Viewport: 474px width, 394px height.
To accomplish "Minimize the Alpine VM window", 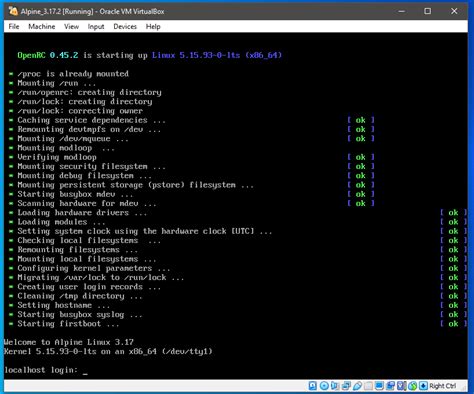I will (x=402, y=11).
